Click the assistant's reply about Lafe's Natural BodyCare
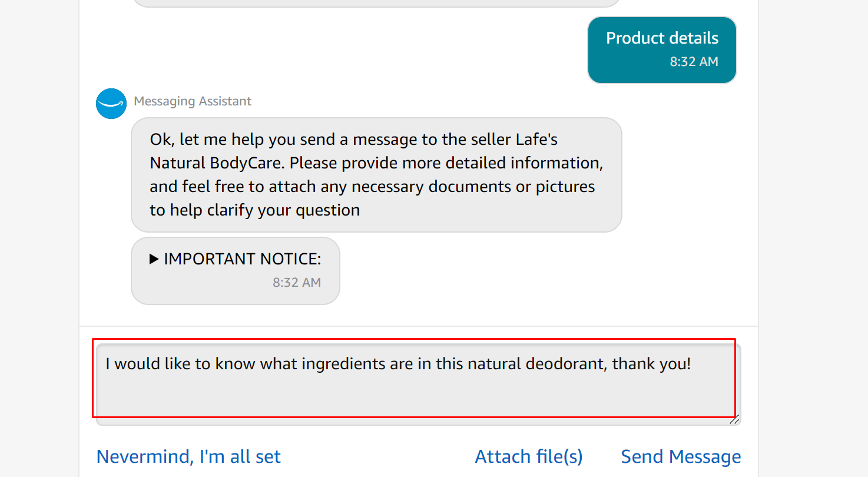868x477 pixels. [376, 174]
